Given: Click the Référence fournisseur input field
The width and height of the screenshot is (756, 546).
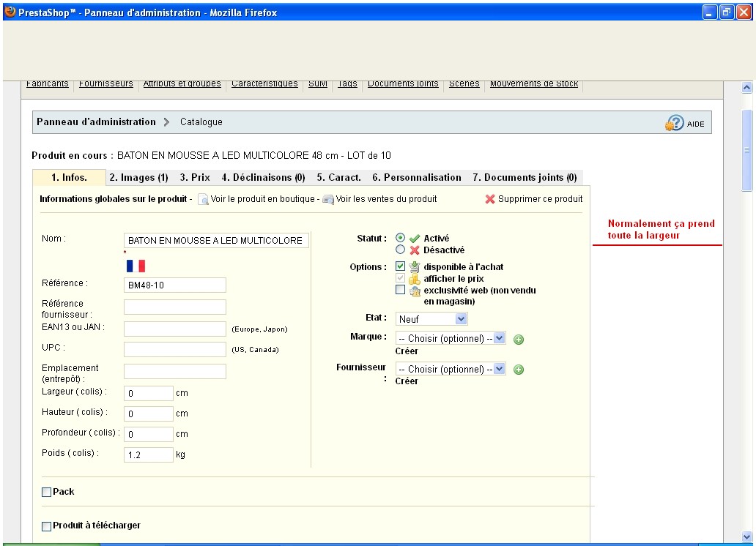Looking at the screenshot, I should click(174, 307).
